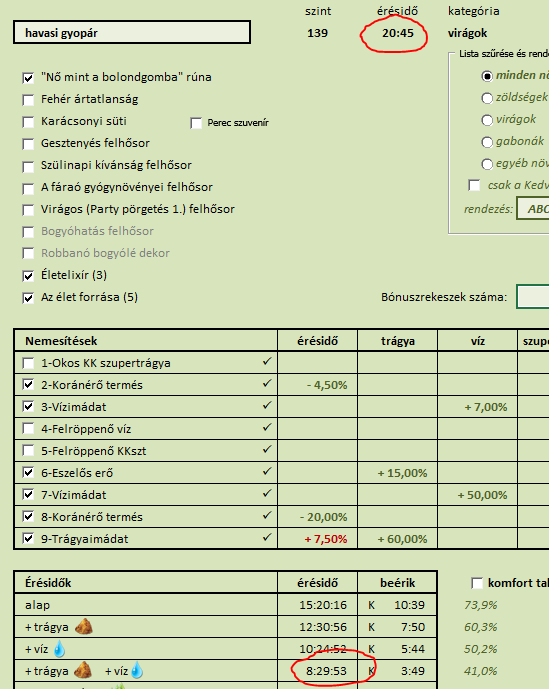The image size is (549, 689).
Task: Select the 73,9% percentage value
Action: pos(481,605)
